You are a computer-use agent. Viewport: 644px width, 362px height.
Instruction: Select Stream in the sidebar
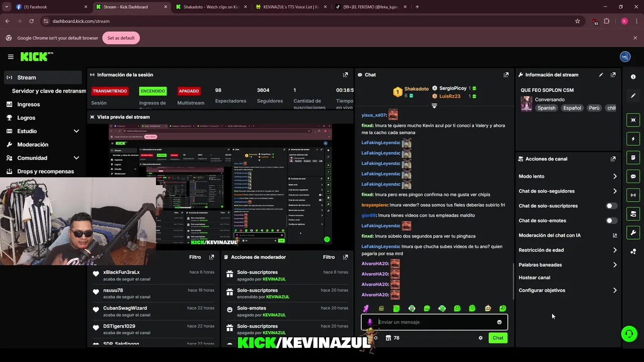coord(43,77)
